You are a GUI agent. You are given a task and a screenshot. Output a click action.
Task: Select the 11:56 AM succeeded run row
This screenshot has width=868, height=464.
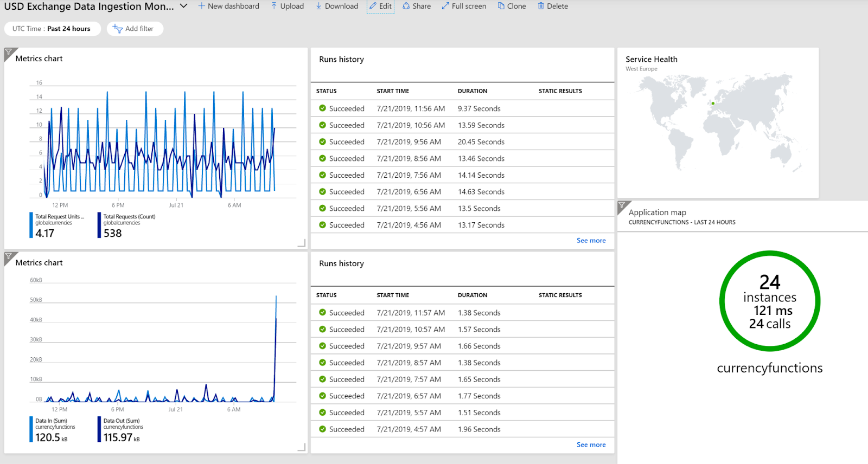(410, 108)
